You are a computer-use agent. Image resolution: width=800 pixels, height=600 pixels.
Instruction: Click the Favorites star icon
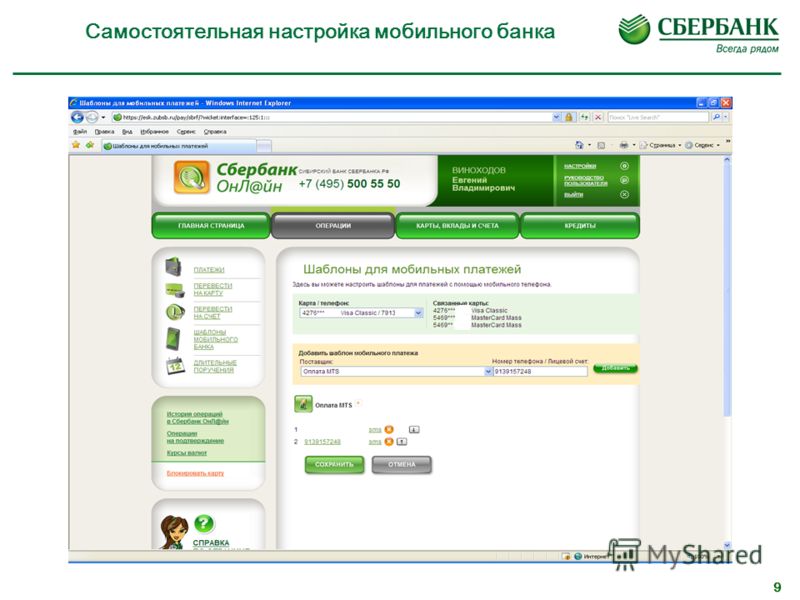[77, 145]
